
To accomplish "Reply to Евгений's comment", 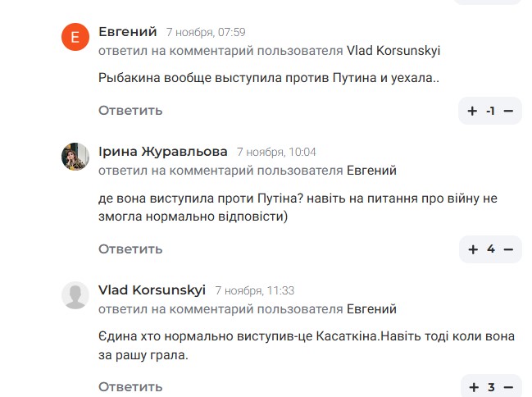I will [x=130, y=110].
